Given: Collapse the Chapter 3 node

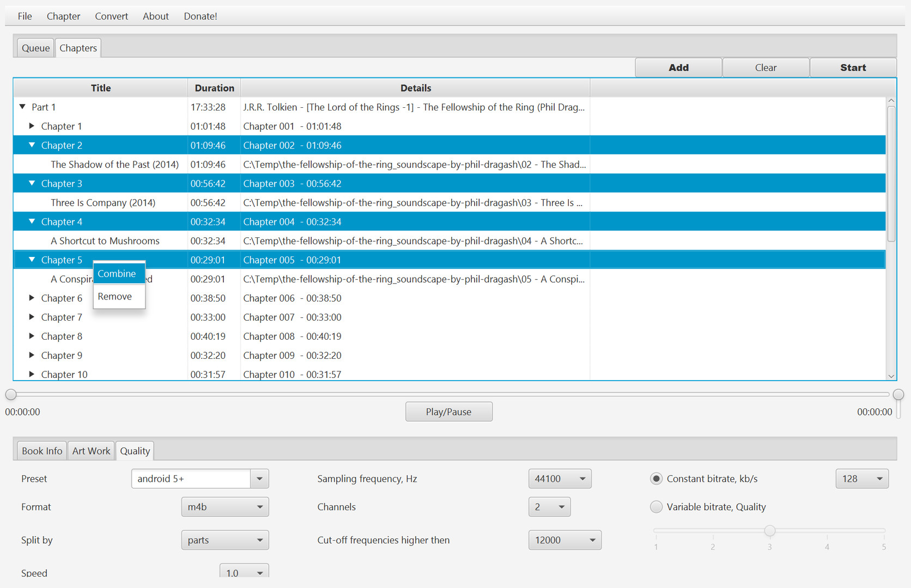Looking at the screenshot, I should 32,183.
